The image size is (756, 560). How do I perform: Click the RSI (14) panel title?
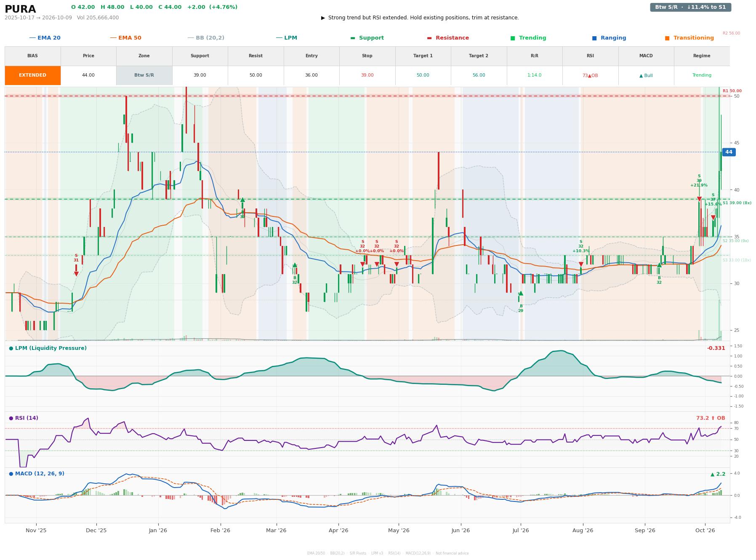coord(24,418)
